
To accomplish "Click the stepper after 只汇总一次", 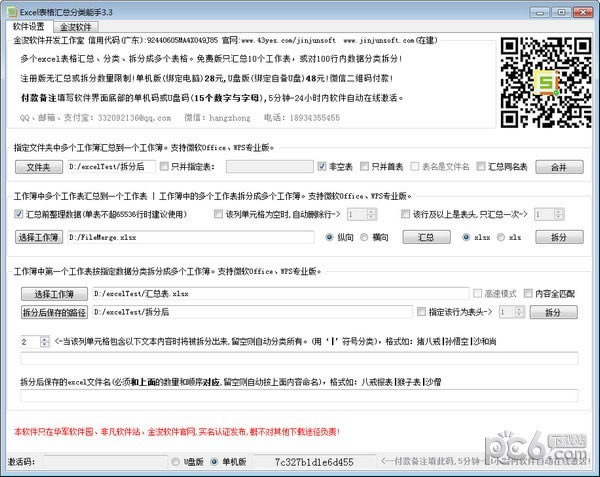I will 549,214.
